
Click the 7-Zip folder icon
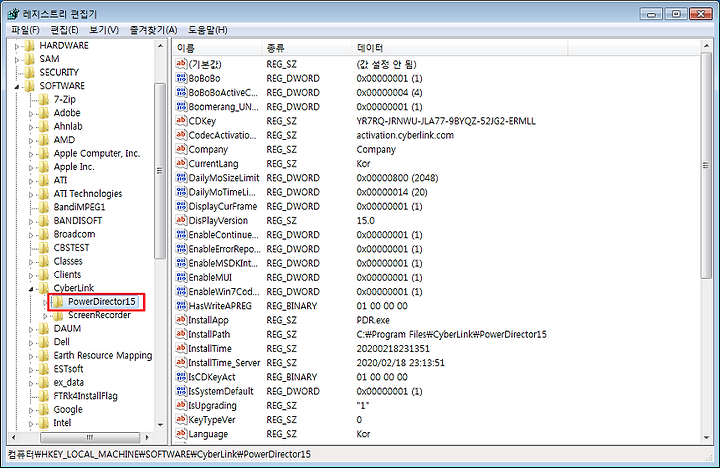point(44,100)
